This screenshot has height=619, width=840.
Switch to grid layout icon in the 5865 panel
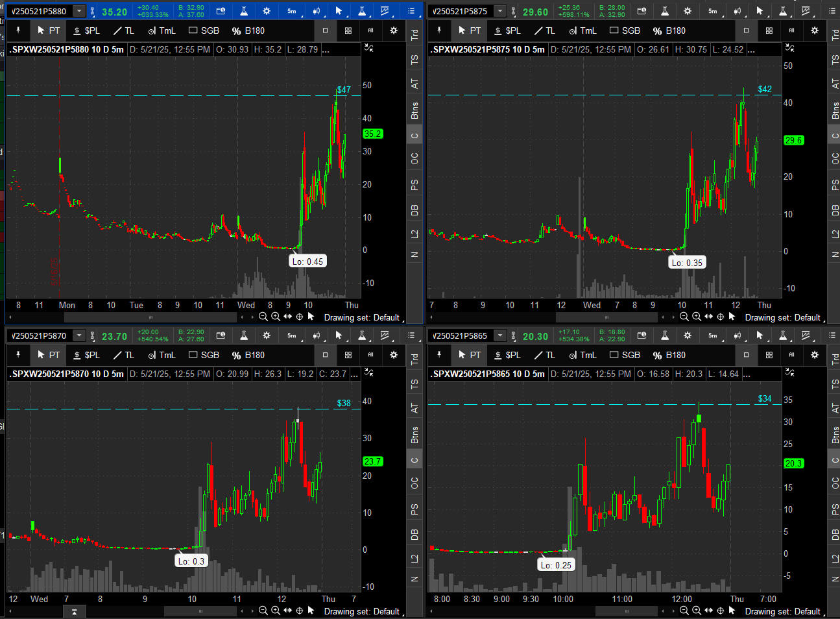pos(769,355)
